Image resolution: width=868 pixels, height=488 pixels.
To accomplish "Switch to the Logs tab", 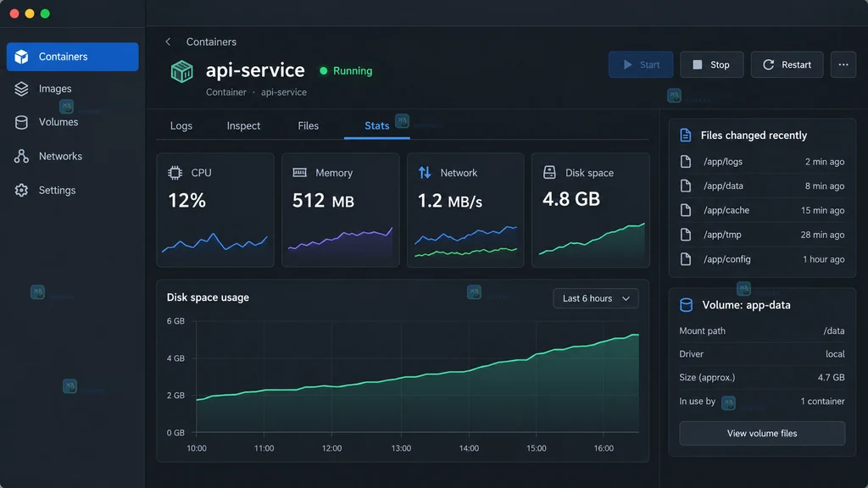I will (181, 125).
